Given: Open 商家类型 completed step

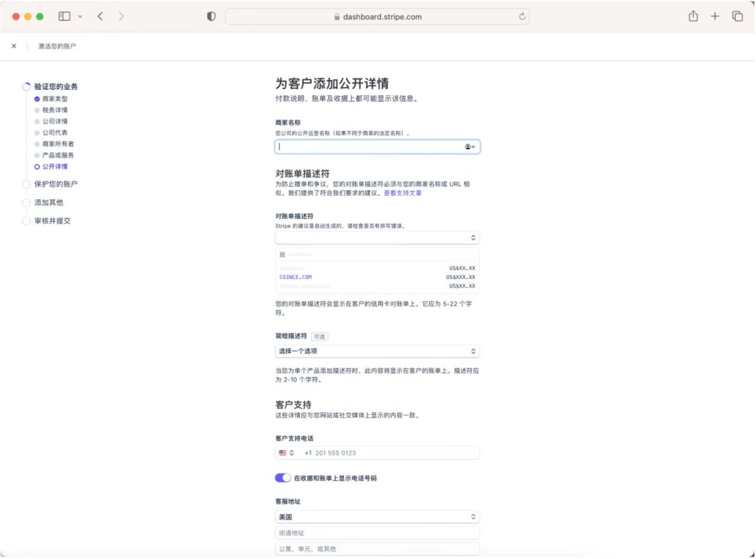Looking at the screenshot, I should tap(55, 99).
